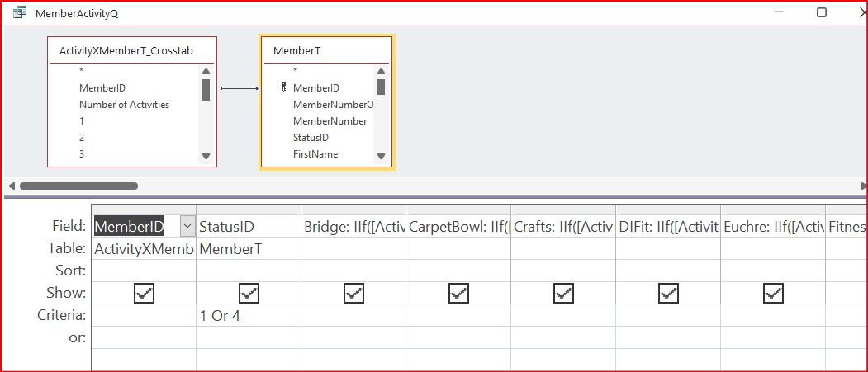Click the Criteria cell containing 1 Or 4

249,315
